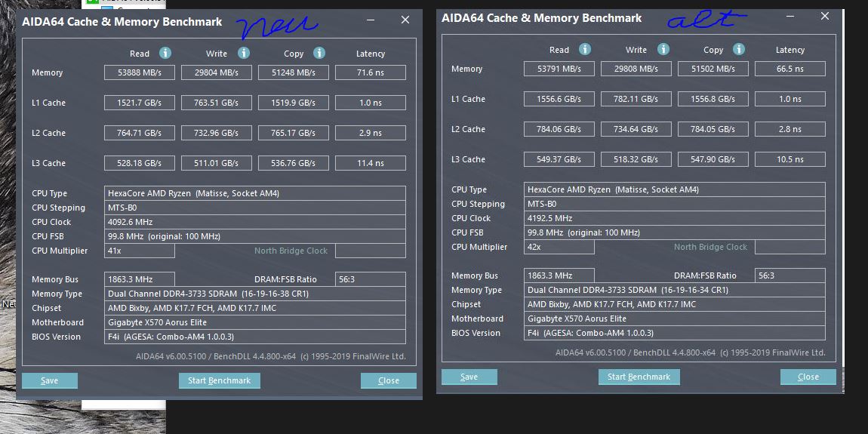The width and height of the screenshot is (868, 434).
Task: Select L3 latency 11.4 ns
Action: pyautogui.click(x=371, y=163)
